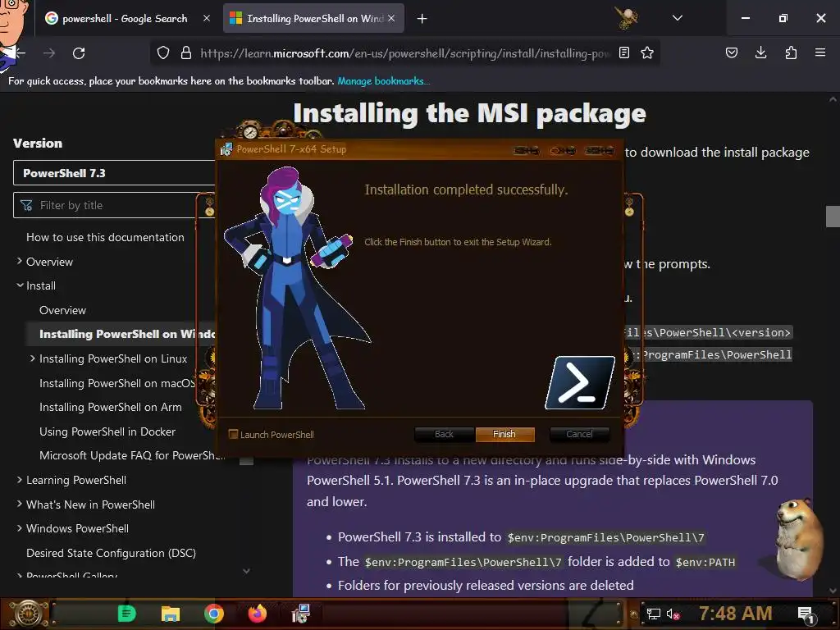Image resolution: width=840 pixels, height=630 pixels.
Task: Open the list all tabs dropdown arrow
Action: [677, 18]
